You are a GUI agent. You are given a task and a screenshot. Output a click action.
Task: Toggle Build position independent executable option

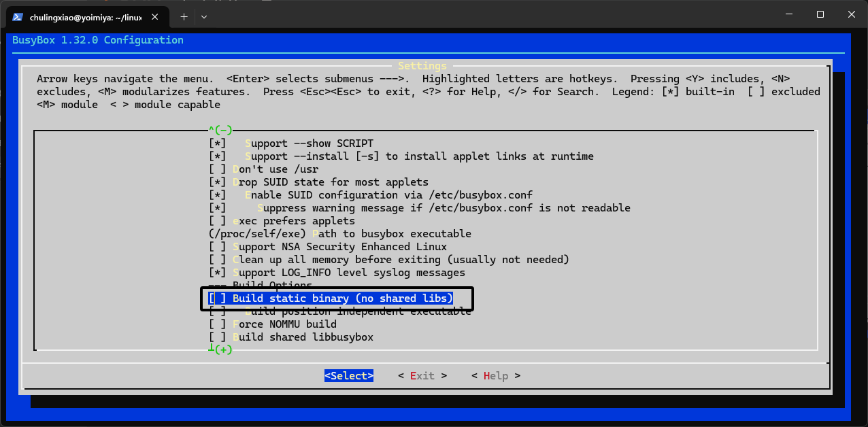(x=340, y=311)
